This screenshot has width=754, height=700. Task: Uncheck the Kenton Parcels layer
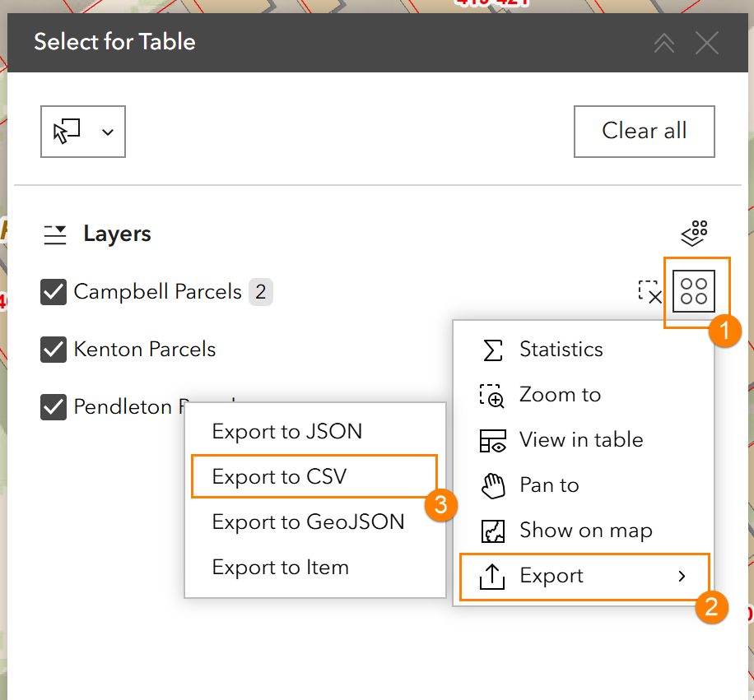coord(54,350)
